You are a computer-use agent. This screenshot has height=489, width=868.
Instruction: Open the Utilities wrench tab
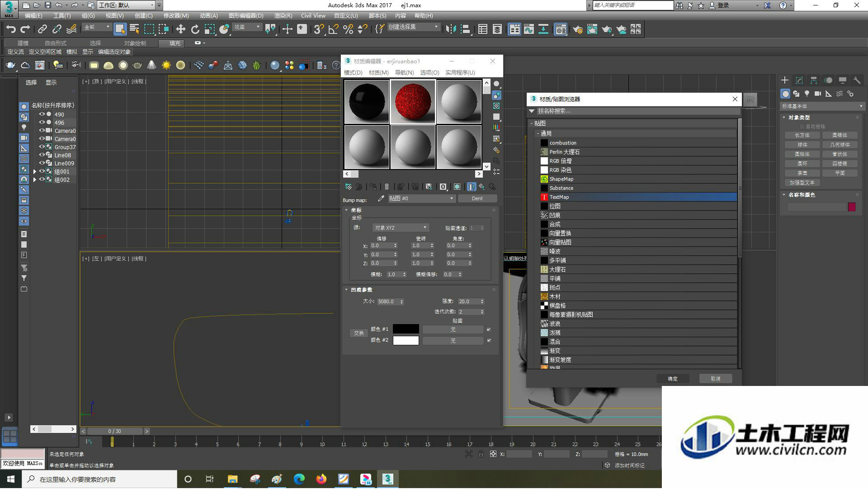point(857,80)
